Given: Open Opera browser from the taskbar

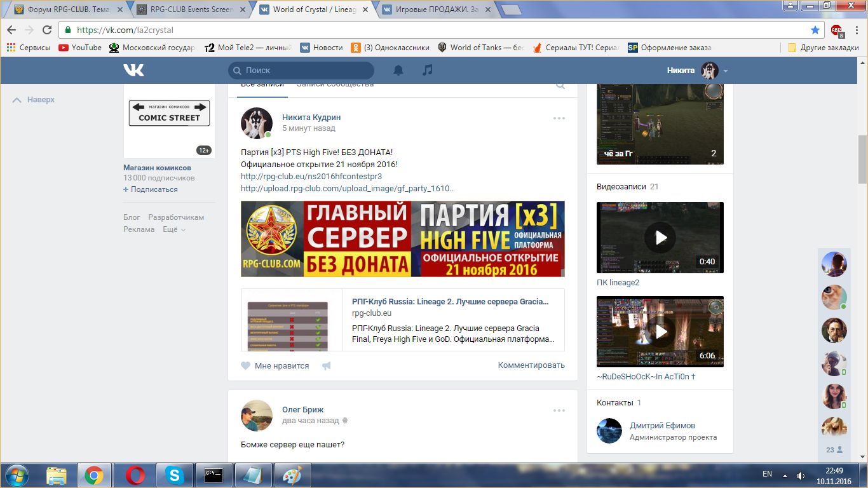Looking at the screenshot, I should (135, 475).
